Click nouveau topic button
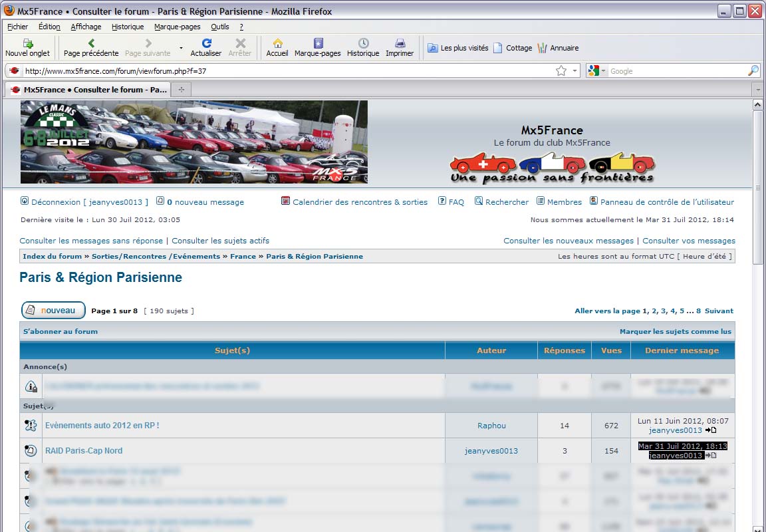The image size is (766, 532). [x=53, y=310]
